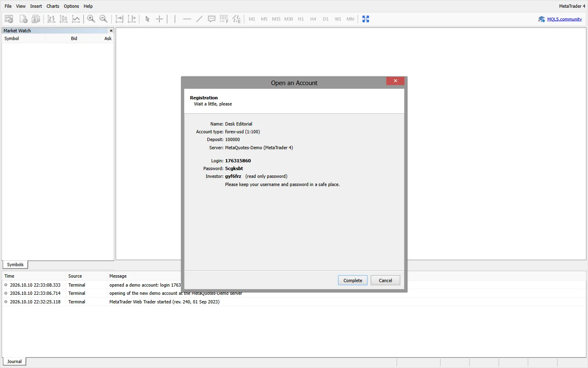Select the M30 timeframe
The width and height of the screenshot is (588, 368).
(x=289, y=19)
